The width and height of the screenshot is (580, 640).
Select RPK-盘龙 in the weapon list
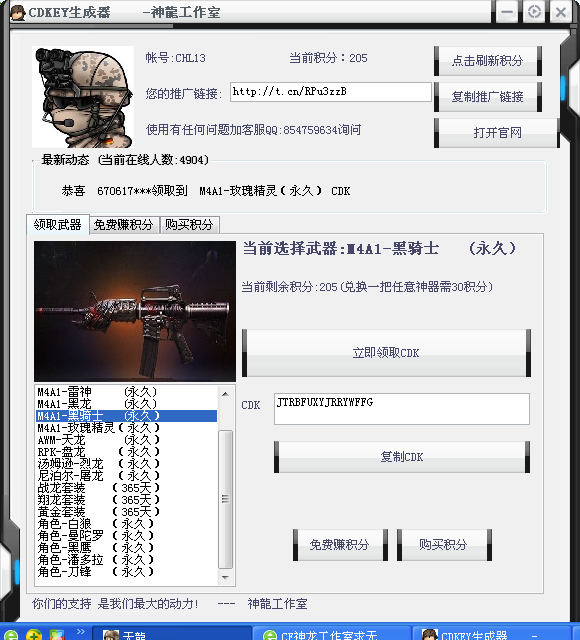pyautogui.click(x=127, y=452)
